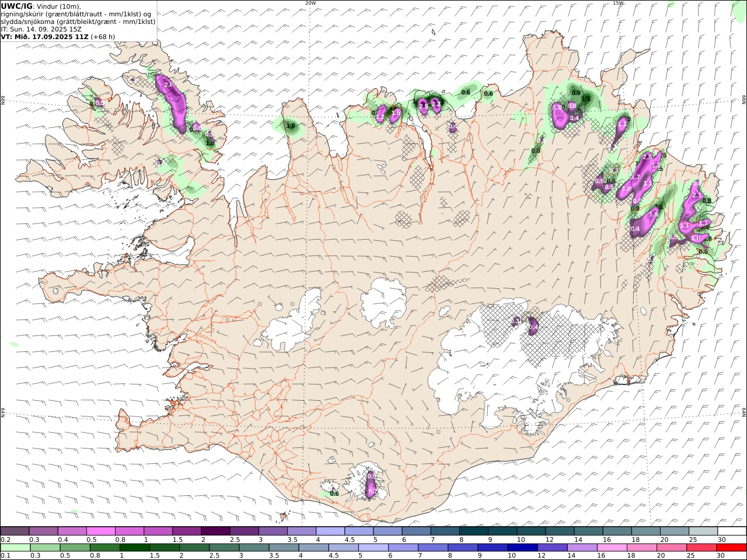Click the bottom-row pink swatch labeled 20
This screenshot has width=747, height=560.
671,547
